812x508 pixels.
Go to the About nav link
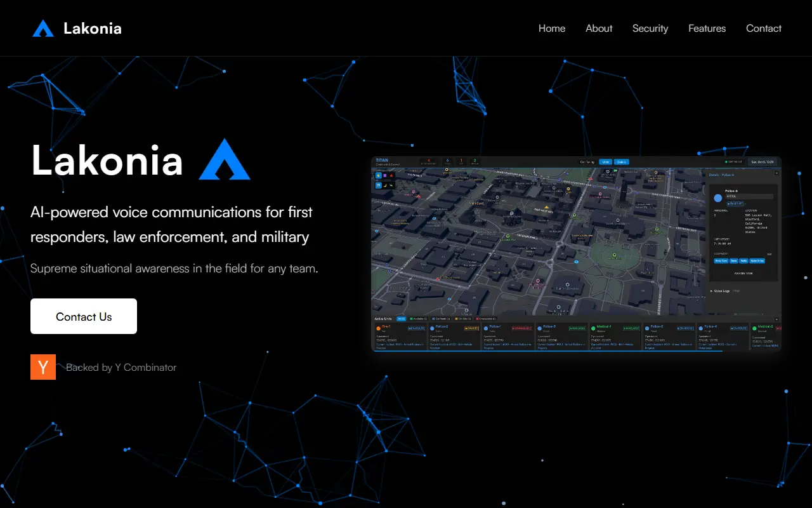pyautogui.click(x=599, y=28)
